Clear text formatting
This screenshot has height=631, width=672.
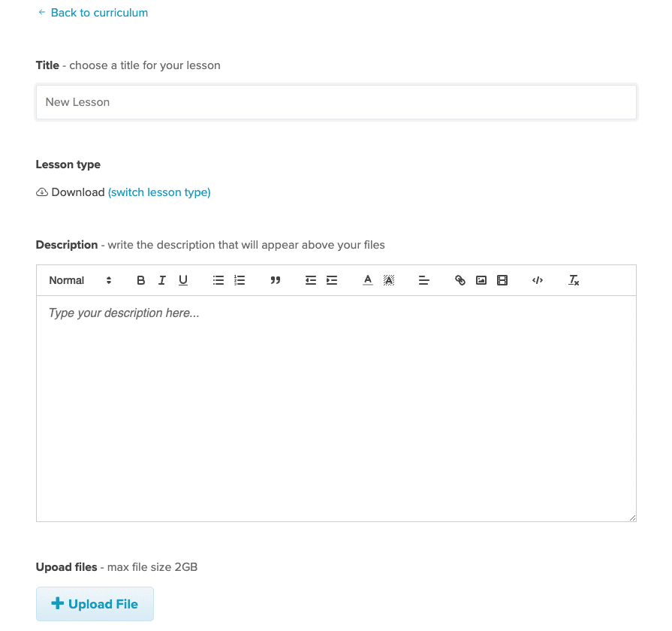pos(574,280)
